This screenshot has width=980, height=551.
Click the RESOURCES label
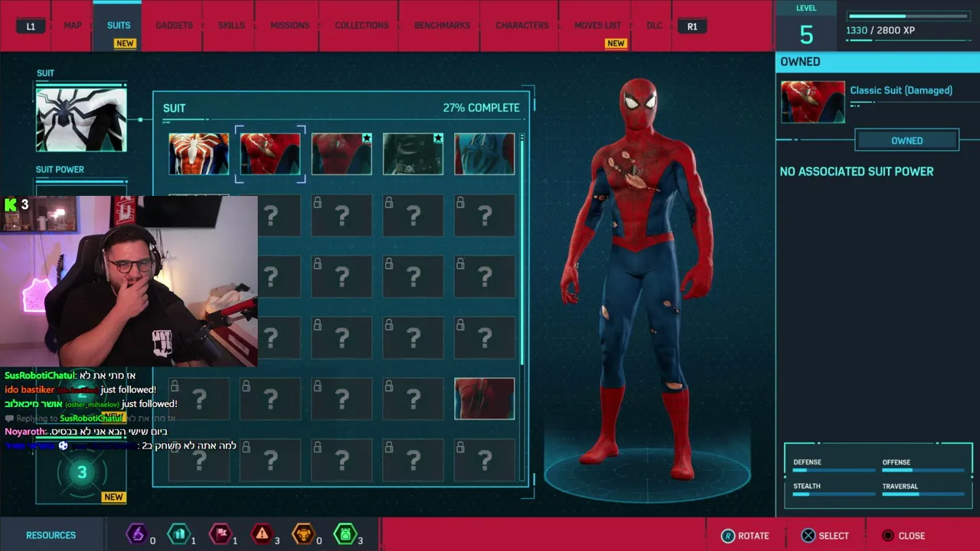click(51, 536)
